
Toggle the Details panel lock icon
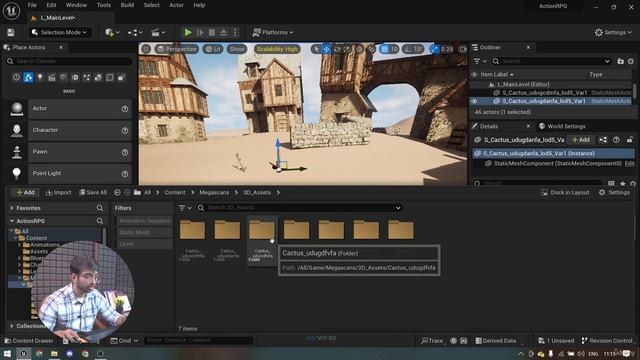630,140
